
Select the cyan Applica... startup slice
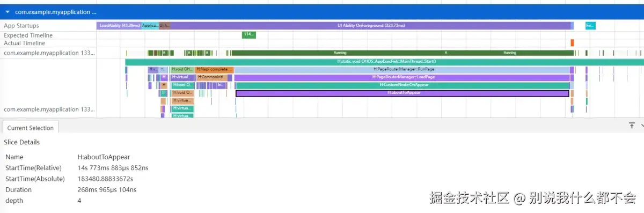click(150, 25)
